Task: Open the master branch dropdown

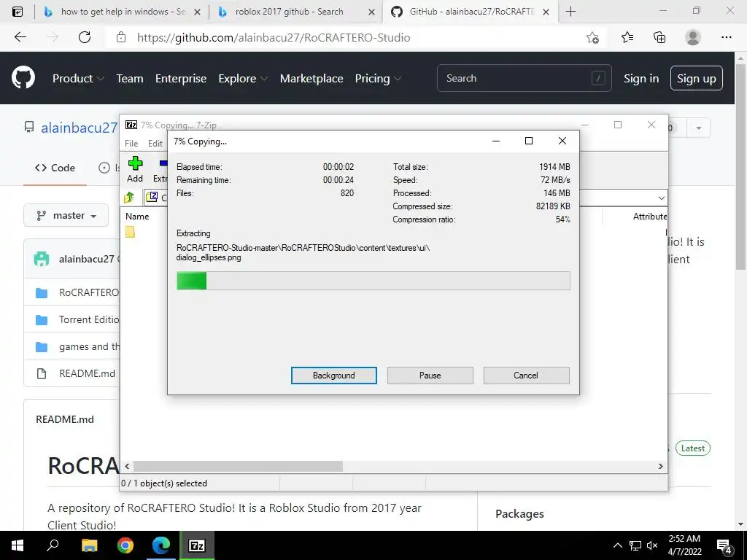Action: tap(66, 216)
